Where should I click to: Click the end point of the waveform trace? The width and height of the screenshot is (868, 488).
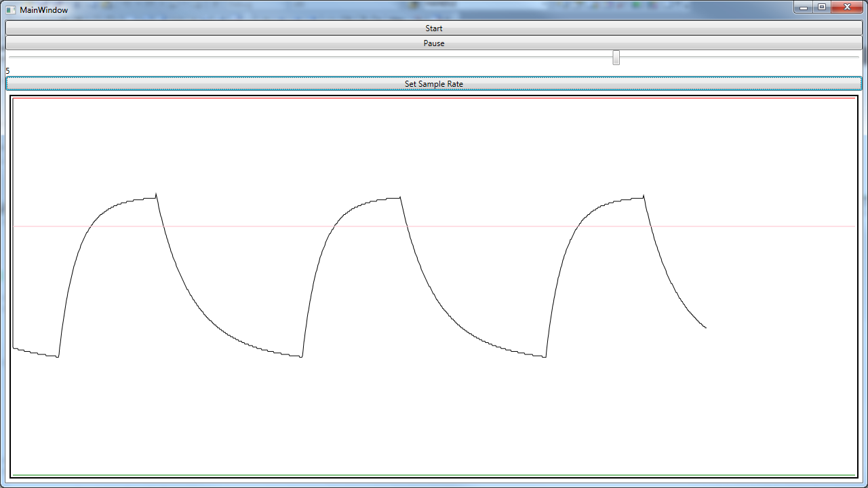coord(706,328)
